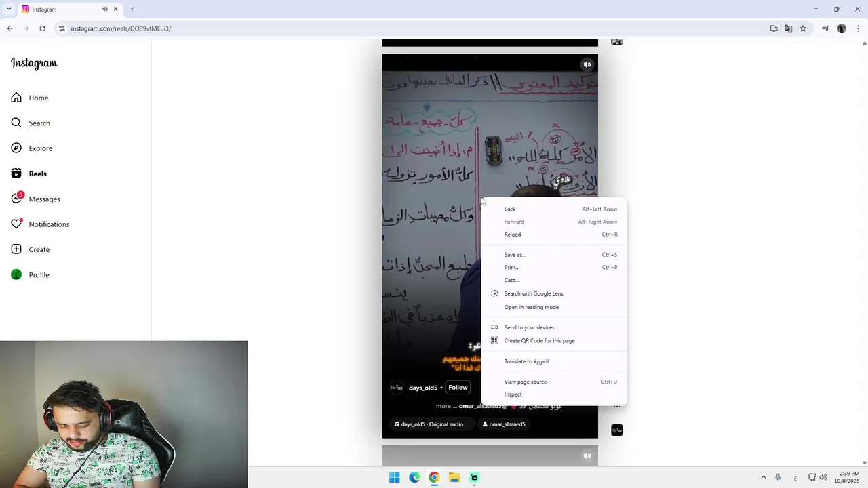Click Chrome reload page button
The width and height of the screenshot is (868, 488).
pyautogui.click(x=42, y=28)
